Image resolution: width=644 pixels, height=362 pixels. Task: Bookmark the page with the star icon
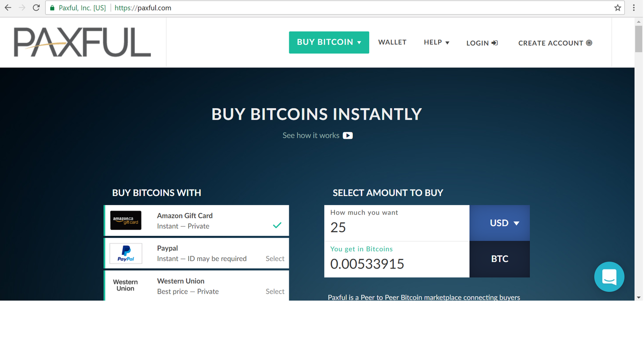[x=617, y=8]
